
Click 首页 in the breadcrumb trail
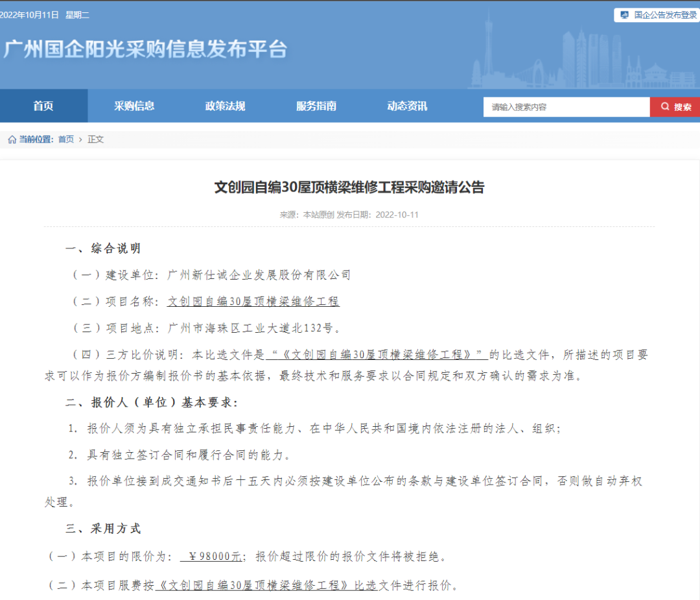coord(65,139)
